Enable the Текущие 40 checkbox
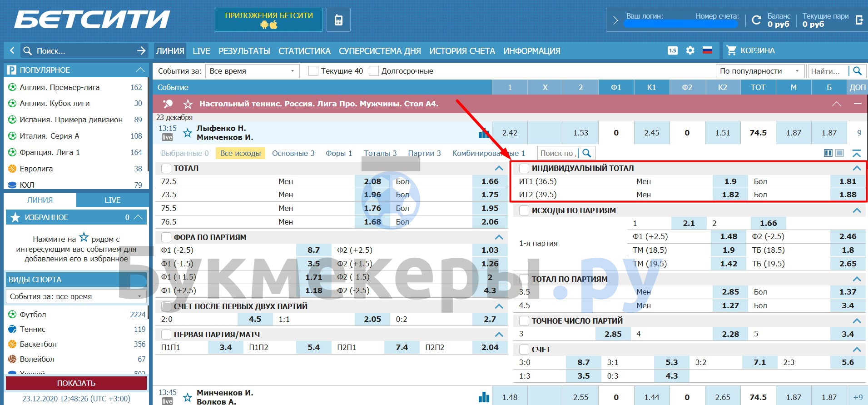Image resolution: width=868 pixels, height=405 pixels. click(x=313, y=71)
